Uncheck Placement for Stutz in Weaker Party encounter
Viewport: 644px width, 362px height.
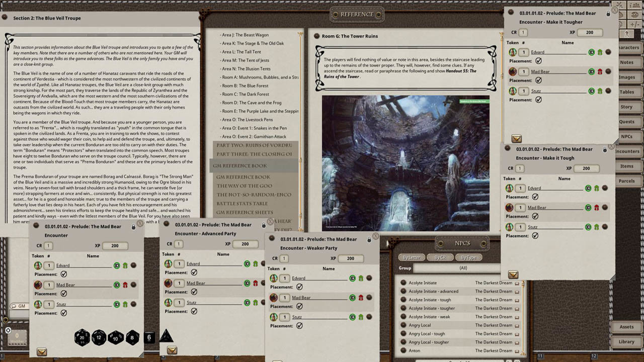(x=299, y=326)
